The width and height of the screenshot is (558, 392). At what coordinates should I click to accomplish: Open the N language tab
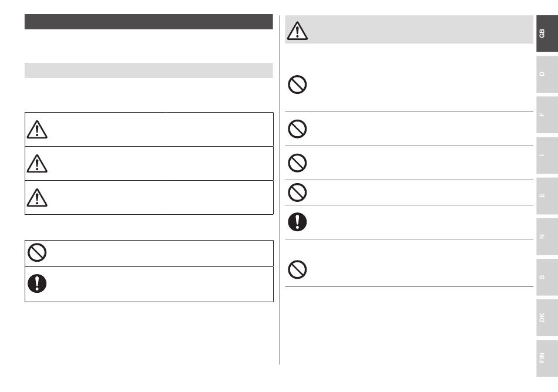[547, 236]
